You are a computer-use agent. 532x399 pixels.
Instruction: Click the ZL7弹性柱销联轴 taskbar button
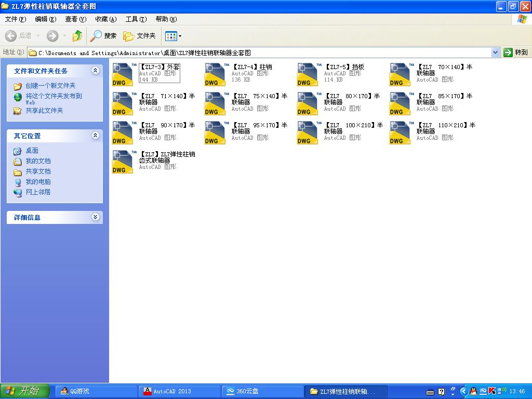point(346,391)
